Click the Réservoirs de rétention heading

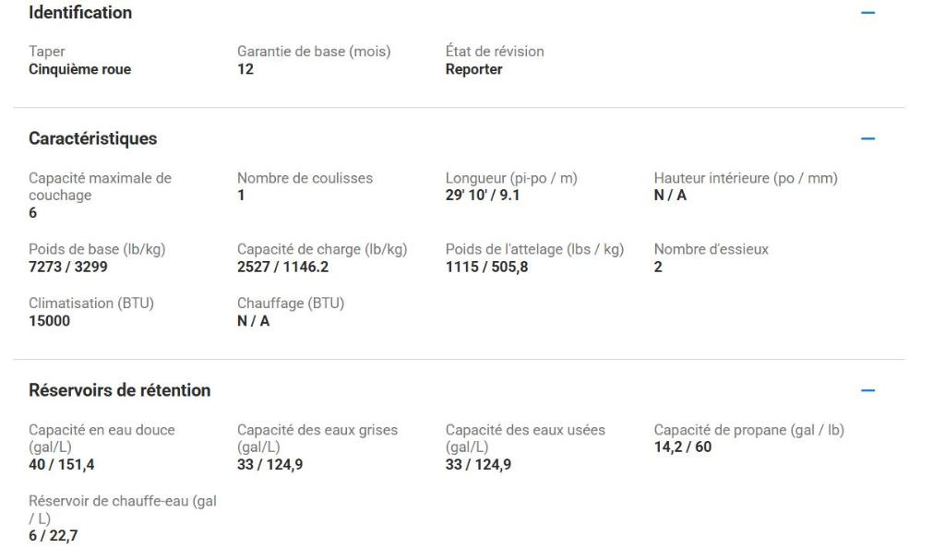point(120,390)
